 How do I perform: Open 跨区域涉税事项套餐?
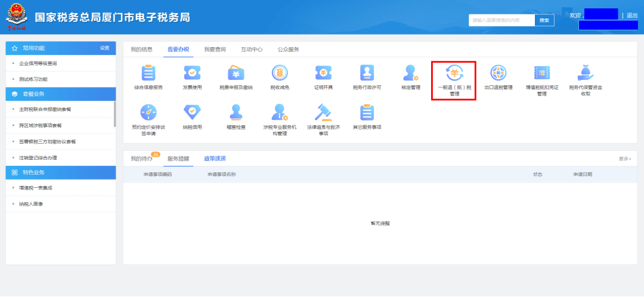(x=41, y=125)
